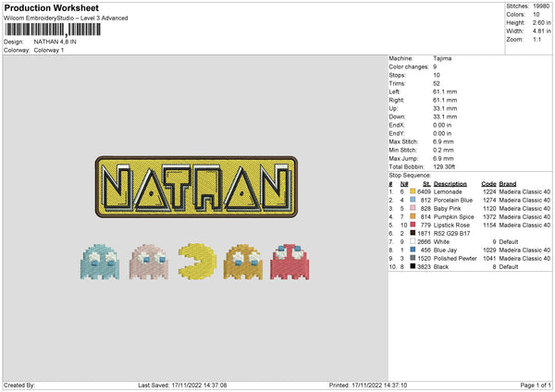
Task: Click the red ghost figure
Action: tap(290, 262)
